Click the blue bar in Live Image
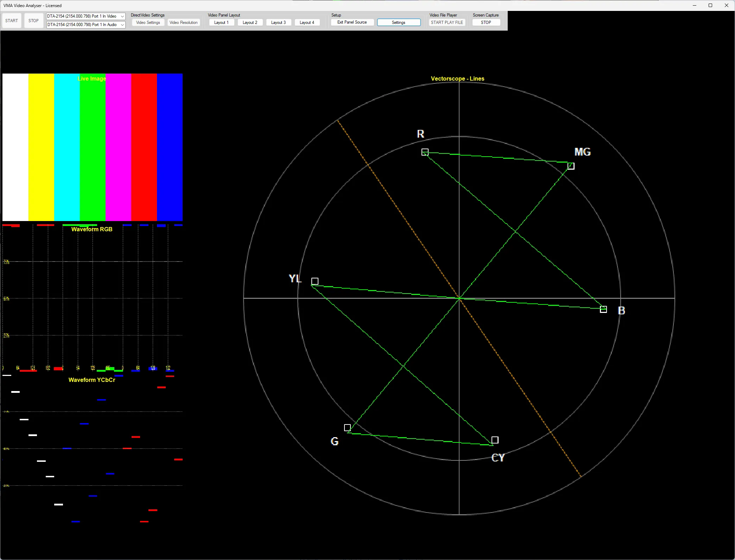The width and height of the screenshot is (735, 560). 170,147
